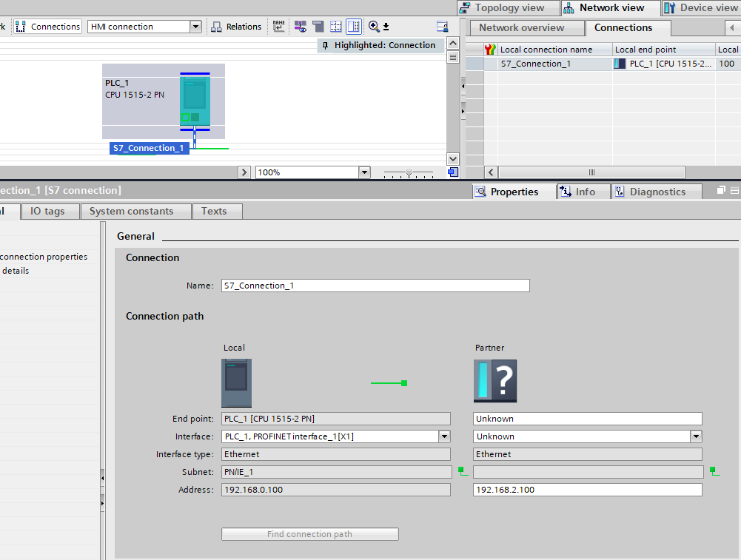
Task: Open the 100% zoom level dropdown
Action: click(363, 172)
